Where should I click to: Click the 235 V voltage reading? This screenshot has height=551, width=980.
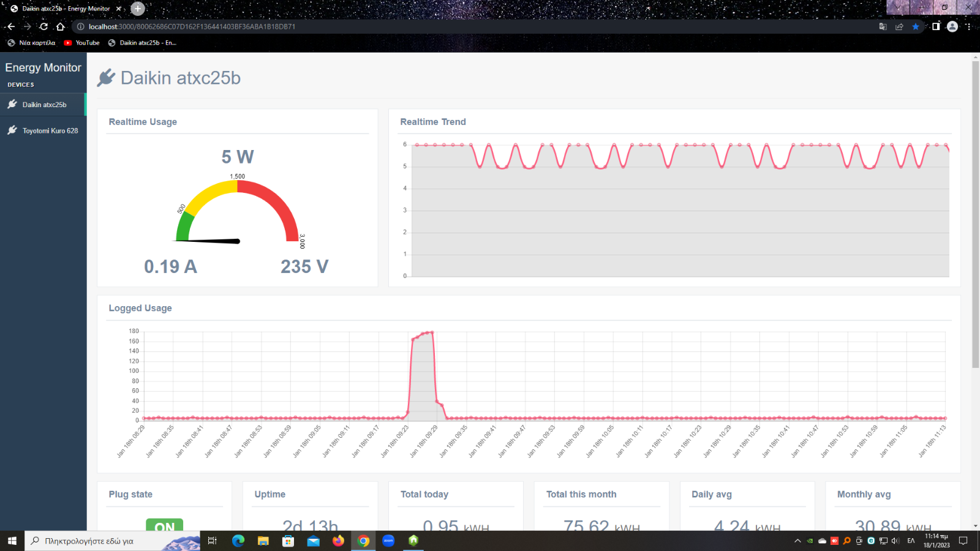(304, 267)
